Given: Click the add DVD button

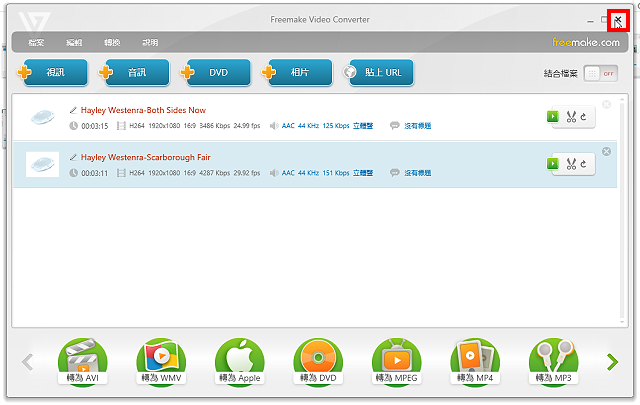Looking at the screenshot, I should (216, 73).
